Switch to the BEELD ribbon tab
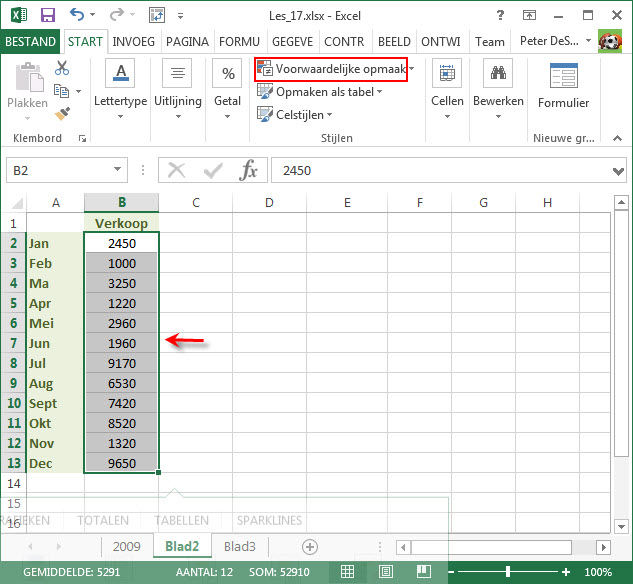Image resolution: width=633 pixels, height=584 pixels. tap(394, 42)
